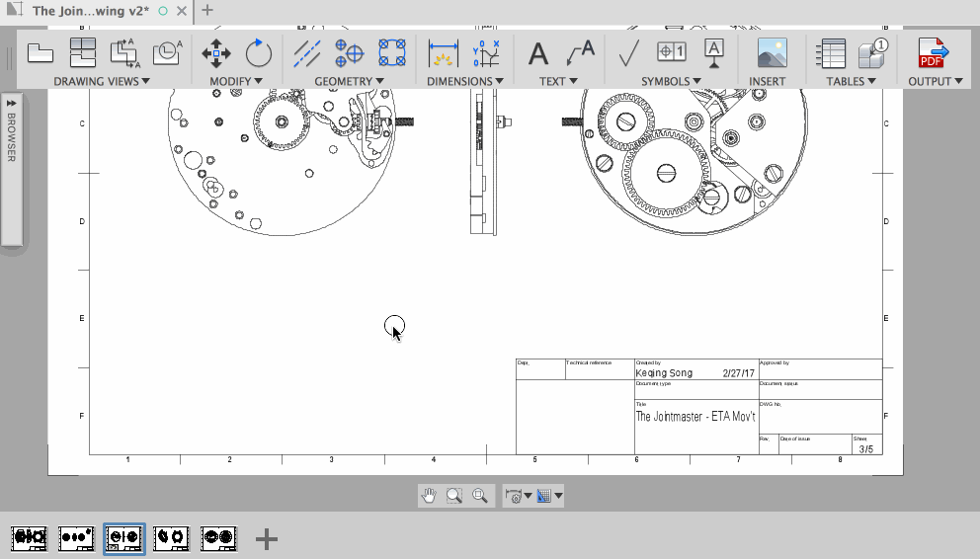The image size is (980, 559).
Task: Click the Leader text tool
Action: [580, 52]
